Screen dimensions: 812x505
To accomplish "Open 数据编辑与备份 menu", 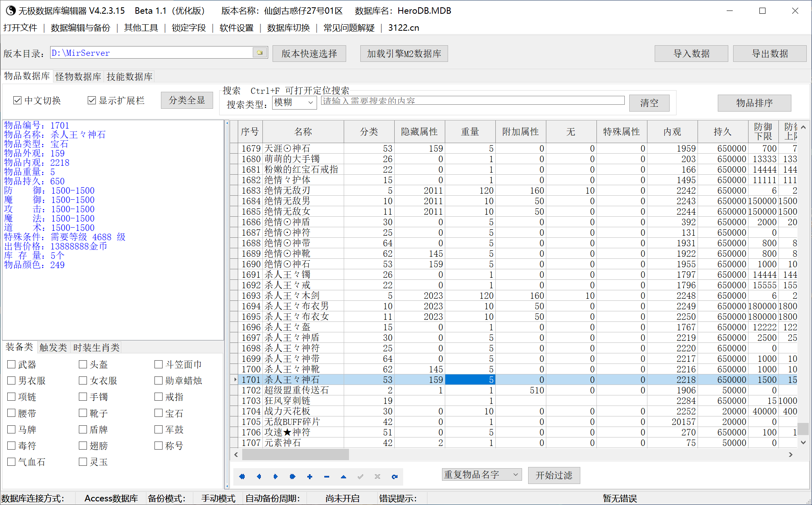I will 80,27.
